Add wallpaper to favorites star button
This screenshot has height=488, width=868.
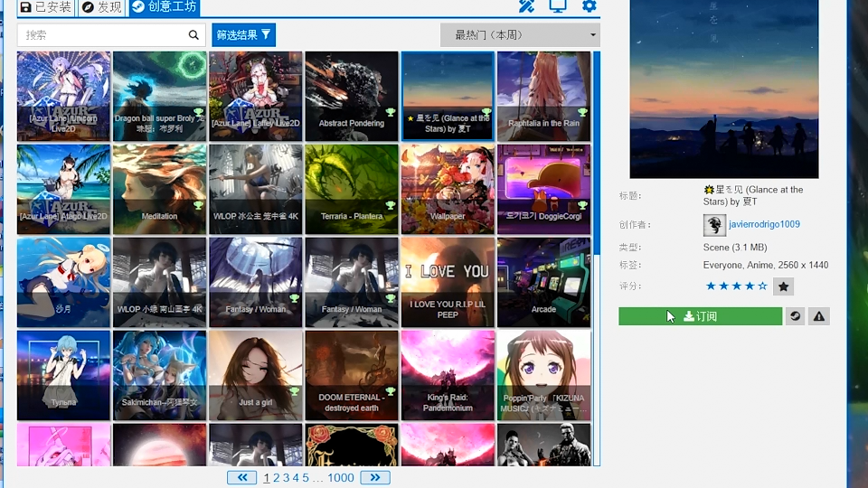pos(783,286)
